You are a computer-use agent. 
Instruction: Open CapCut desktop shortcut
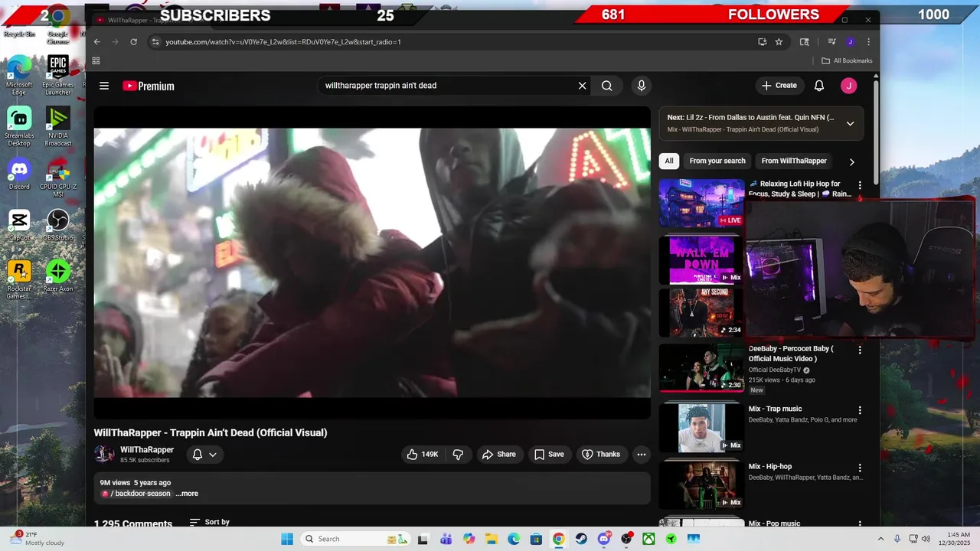tap(19, 225)
